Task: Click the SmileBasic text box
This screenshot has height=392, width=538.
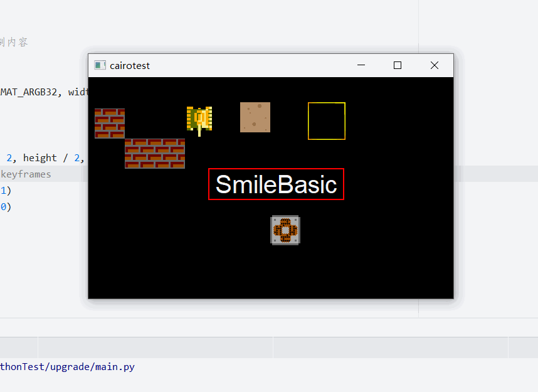Action: [276, 184]
